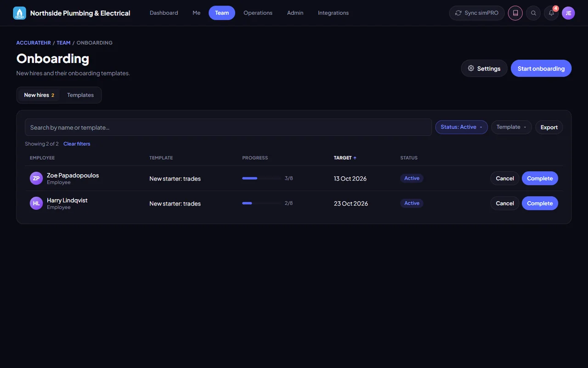Open the Admin navigation item
Viewport: 588px width, 368px height.
[295, 13]
